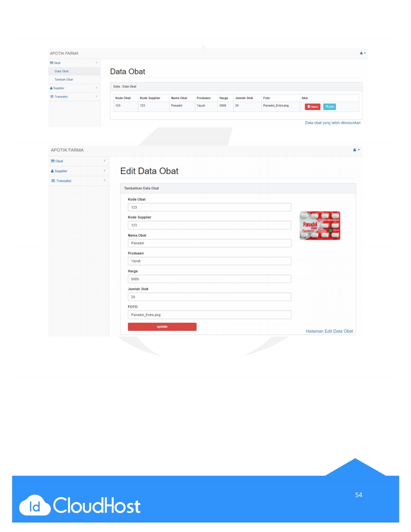Click the red Hapus delete button
The width and height of the screenshot is (411, 532).
(312, 107)
